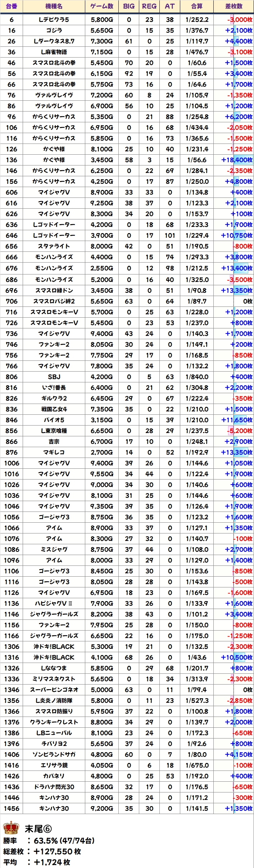Image resolution: width=254 pixels, height=868 pixels.
Task: Select the REG column header
Action: tap(149, 6)
